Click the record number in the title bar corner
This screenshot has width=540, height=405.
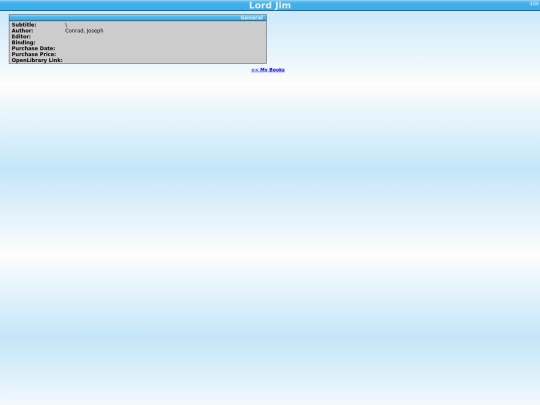(x=534, y=4)
